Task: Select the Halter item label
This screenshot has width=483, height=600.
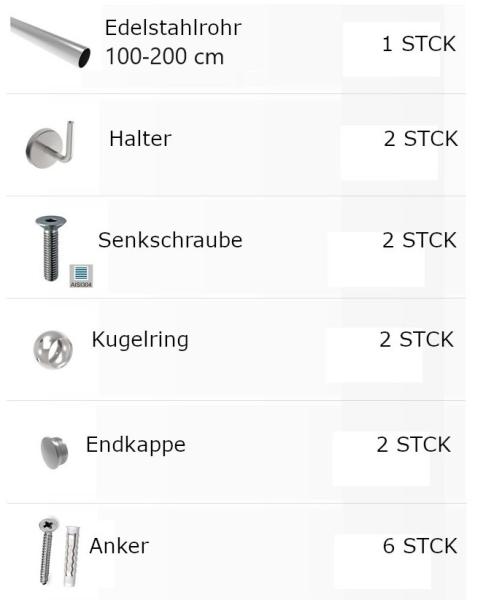Action: [x=140, y=139]
